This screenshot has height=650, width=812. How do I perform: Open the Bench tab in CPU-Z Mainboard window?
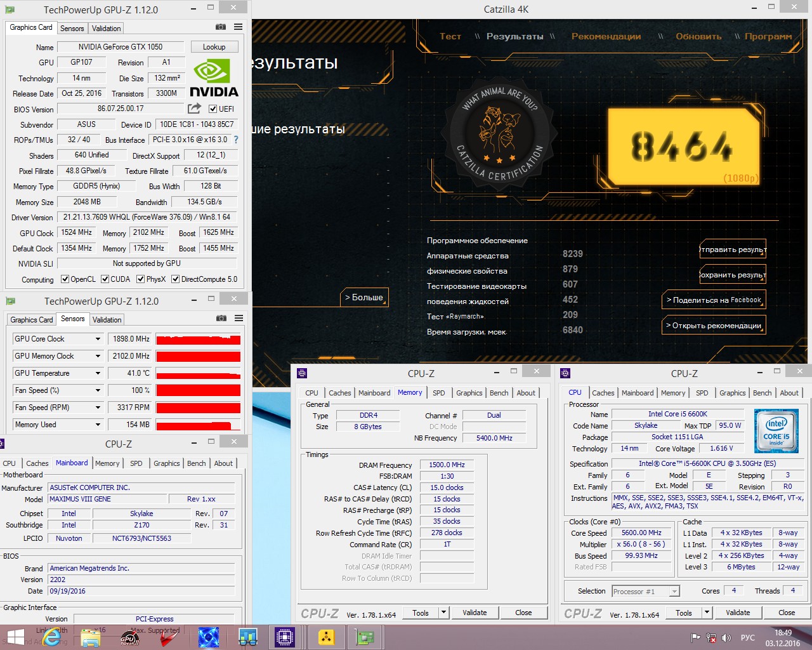(x=196, y=463)
